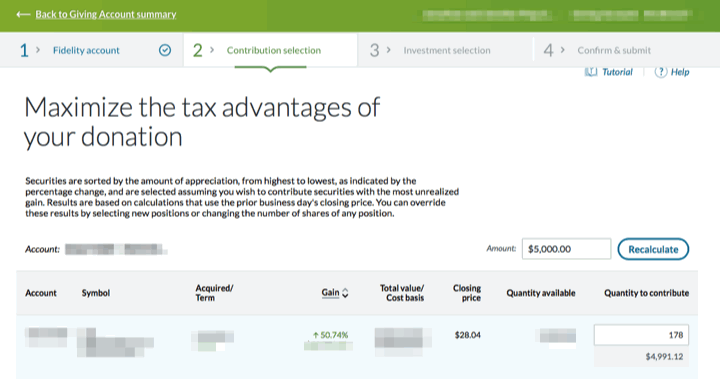Click the green up arrow beside 50.74%
The image size is (720, 379).
(315, 335)
